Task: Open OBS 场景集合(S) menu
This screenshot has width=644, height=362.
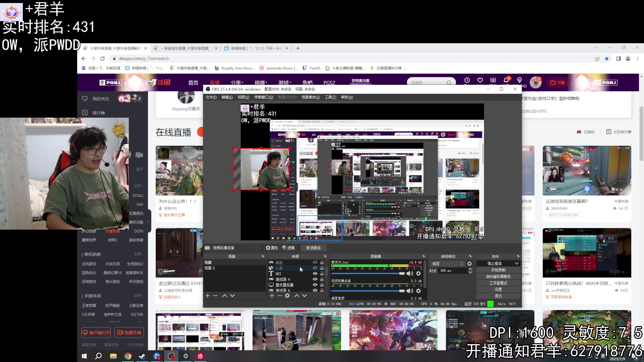Action: (311, 97)
